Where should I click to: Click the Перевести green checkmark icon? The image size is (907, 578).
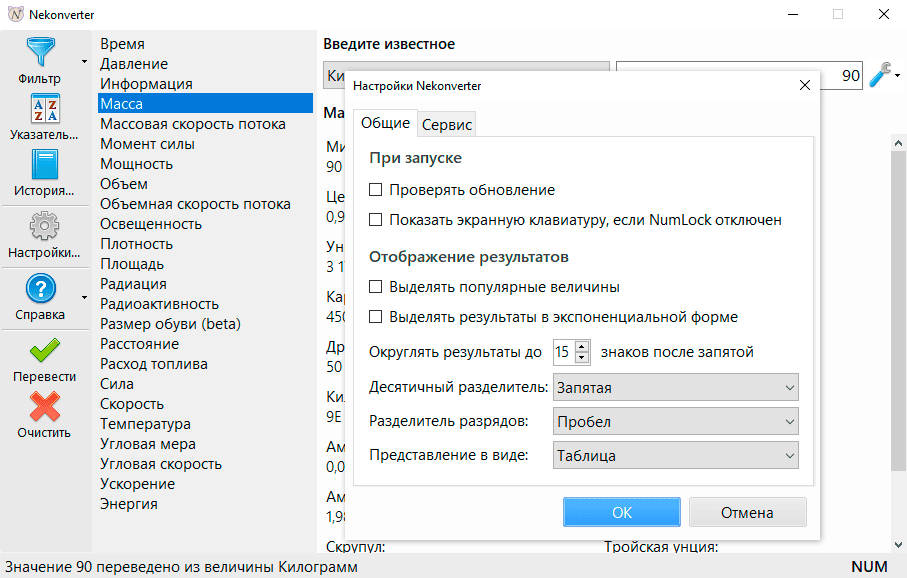(45, 350)
